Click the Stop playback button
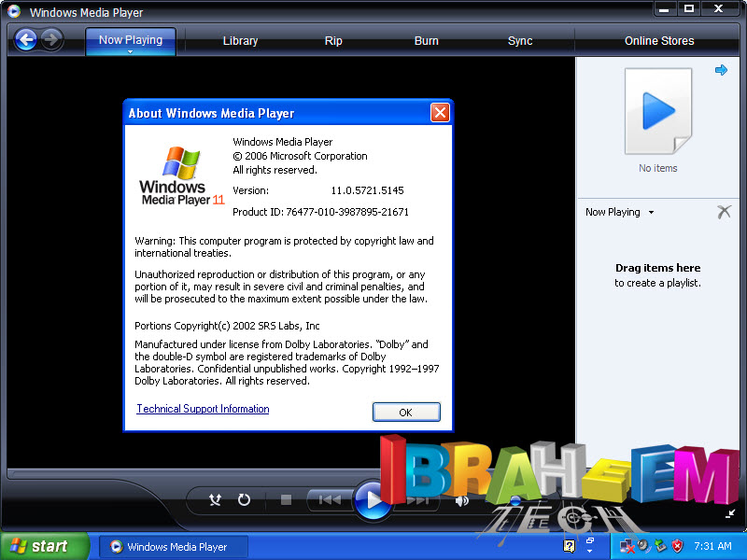This screenshot has width=747, height=560. (x=286, y=499)
